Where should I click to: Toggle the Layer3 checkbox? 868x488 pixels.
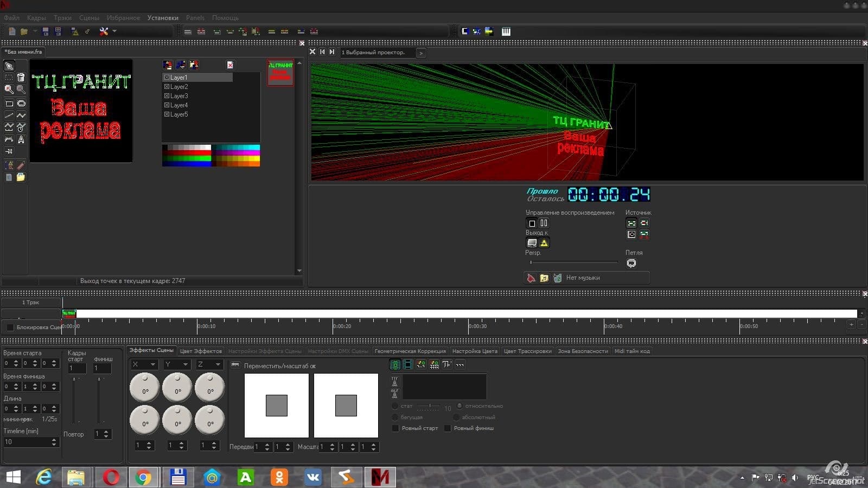tap(167, 96)
